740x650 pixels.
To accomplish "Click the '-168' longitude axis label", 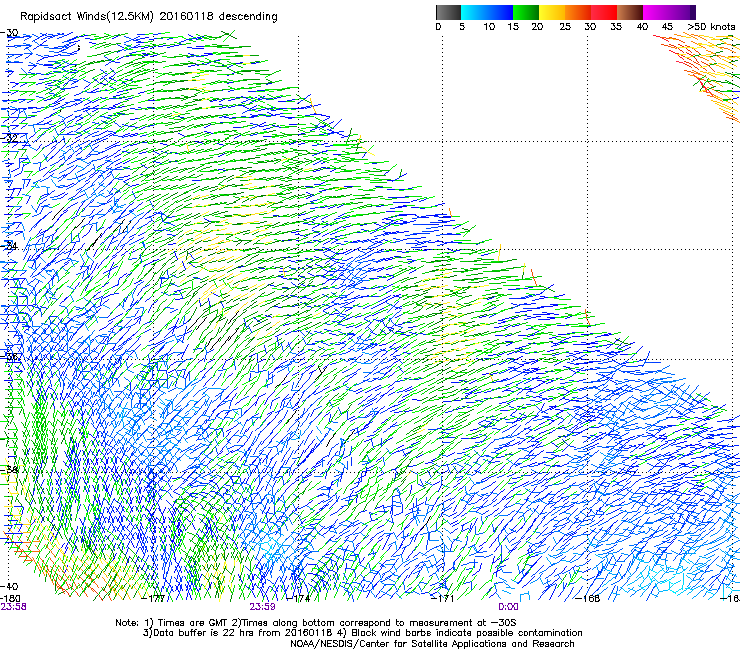I will pos(588,599).
